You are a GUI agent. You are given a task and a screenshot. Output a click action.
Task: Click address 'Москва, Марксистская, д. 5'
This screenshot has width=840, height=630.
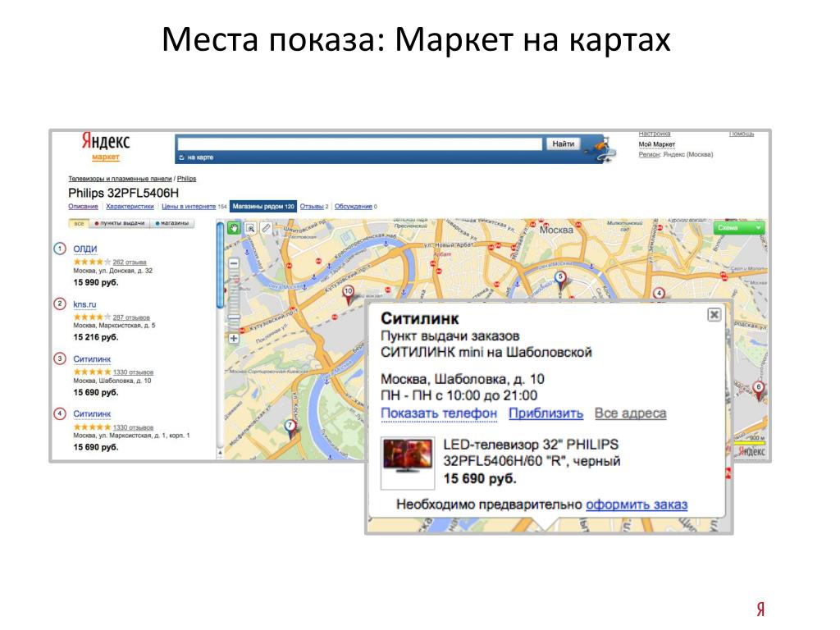[x=115, y=326]
